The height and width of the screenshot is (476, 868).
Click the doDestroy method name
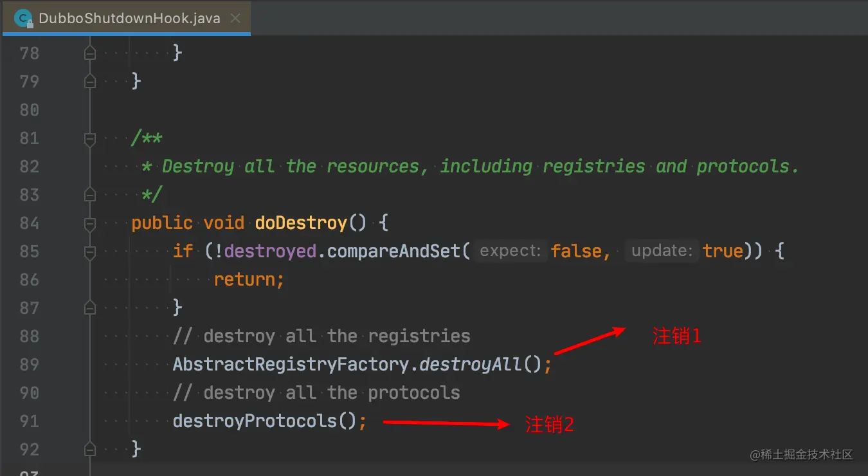301,223
